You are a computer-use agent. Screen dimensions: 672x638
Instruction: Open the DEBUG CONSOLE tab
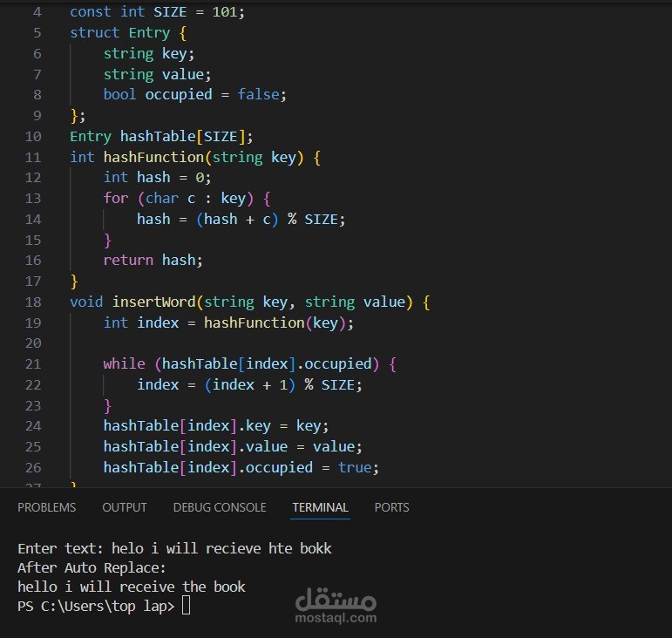coord(220,507)
